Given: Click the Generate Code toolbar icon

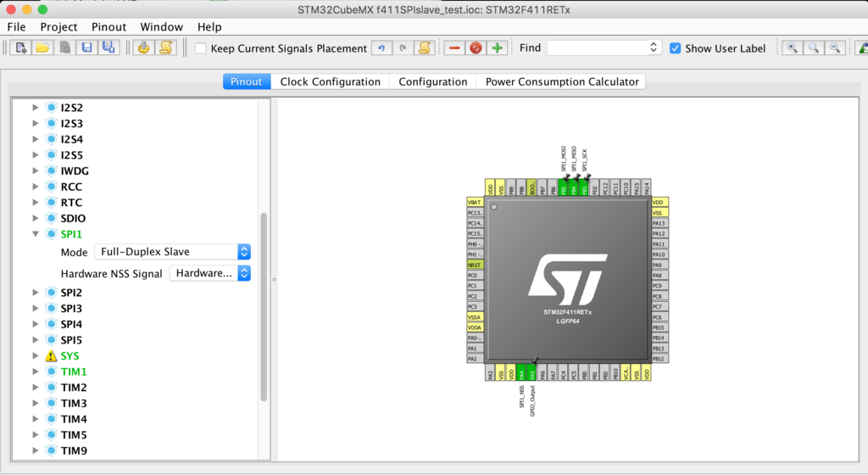Looking at the screenshot, I should (x=143, y=48).
